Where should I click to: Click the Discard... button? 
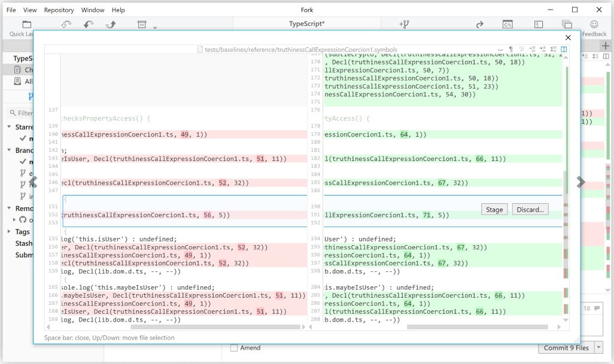pos(530,209)
